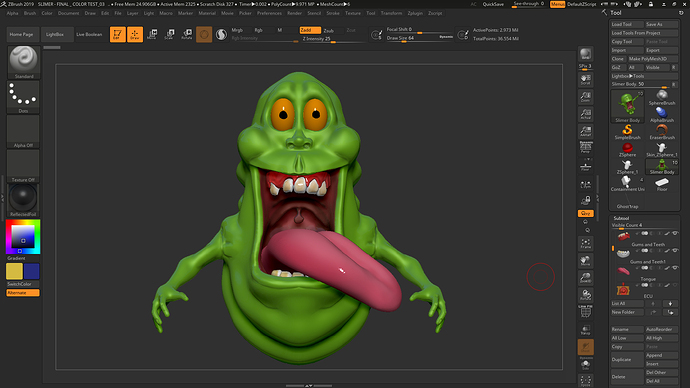This screenshot has height=388, width=690.
Task: Click Make PolyMesh3D button
Action: (x=653, y=59)
